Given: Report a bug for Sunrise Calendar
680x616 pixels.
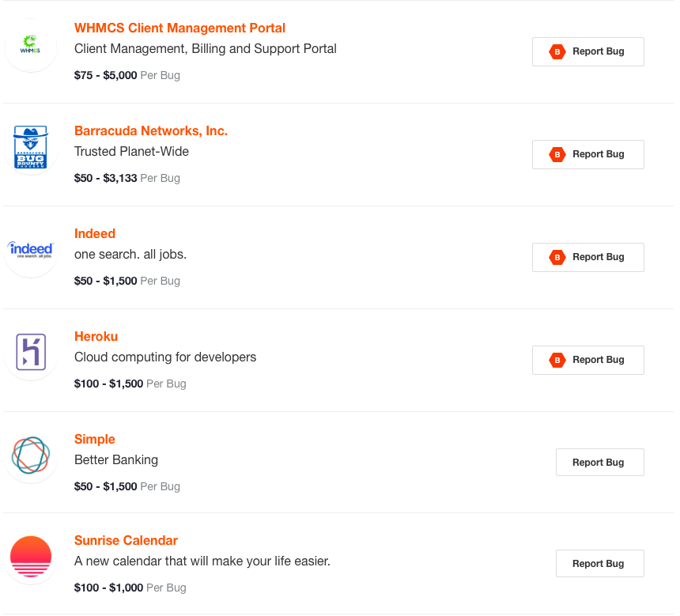Looking at the screenshot, I should coord(600,564).
